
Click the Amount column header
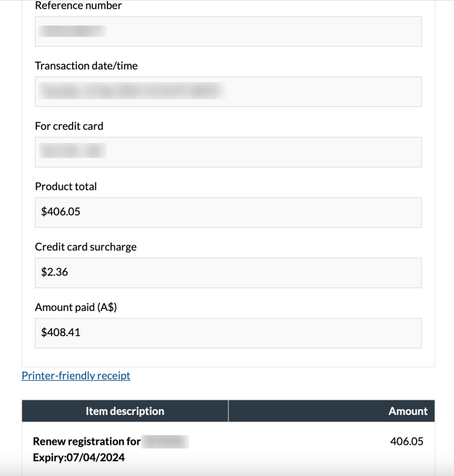pos(331,411)
